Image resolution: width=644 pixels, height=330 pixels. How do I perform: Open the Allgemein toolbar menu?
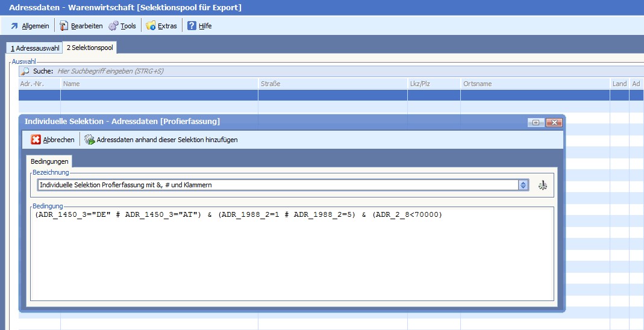[30, 26]
